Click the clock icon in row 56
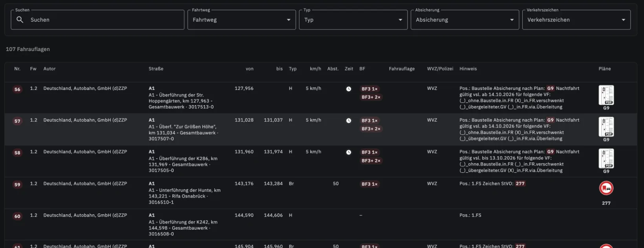 (348, 89)
